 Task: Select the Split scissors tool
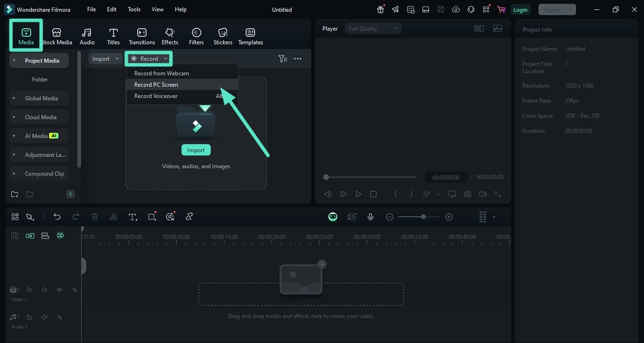coord(113,217)
